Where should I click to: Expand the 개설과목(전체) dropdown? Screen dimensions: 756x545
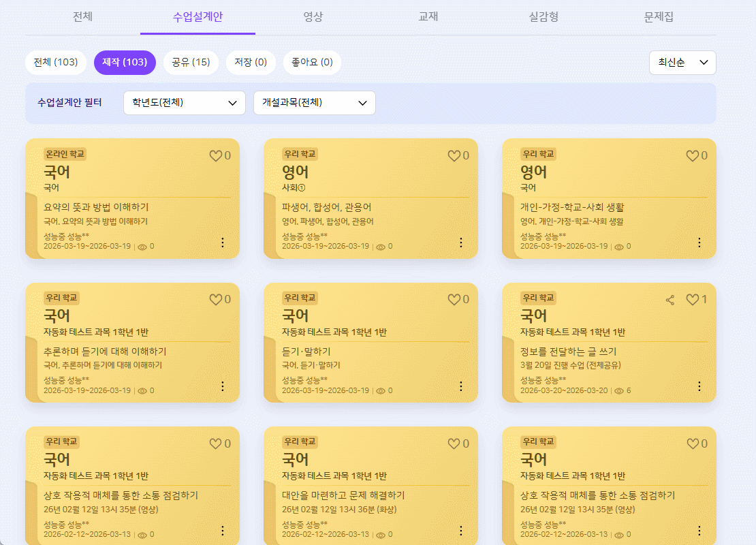pyautogui.click(x=314, y=103)
